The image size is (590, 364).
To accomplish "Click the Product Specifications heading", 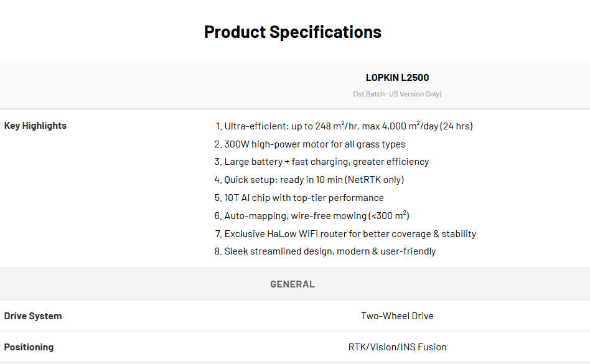I will pos(293,32).
